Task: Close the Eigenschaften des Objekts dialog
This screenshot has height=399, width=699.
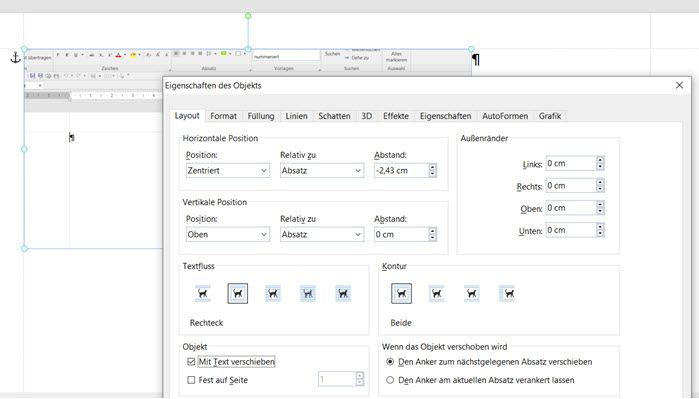Action: click(x=679, y=85)
